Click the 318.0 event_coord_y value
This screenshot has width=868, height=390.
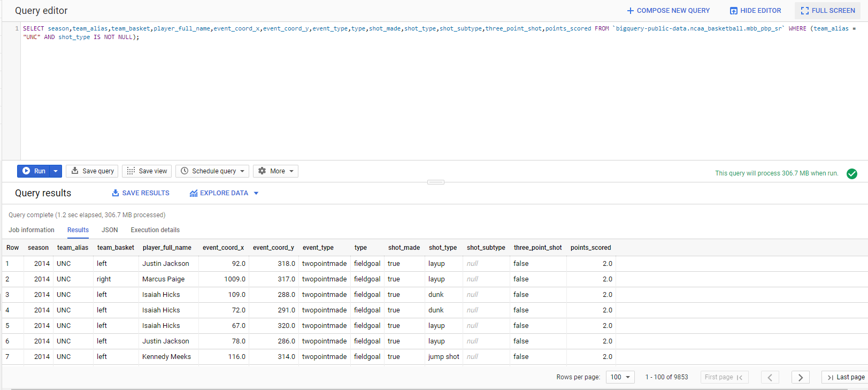pos(286,264)
